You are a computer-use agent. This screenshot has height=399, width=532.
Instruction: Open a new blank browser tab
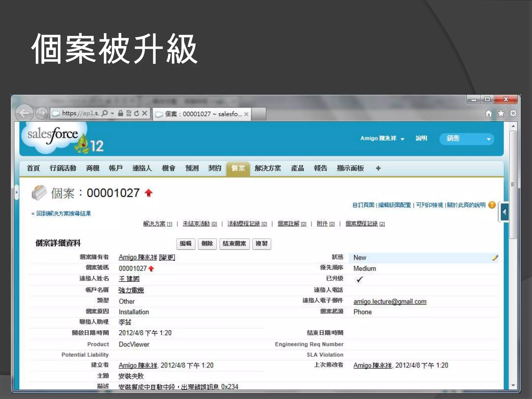pyautogui.click(x=258, y=114)
